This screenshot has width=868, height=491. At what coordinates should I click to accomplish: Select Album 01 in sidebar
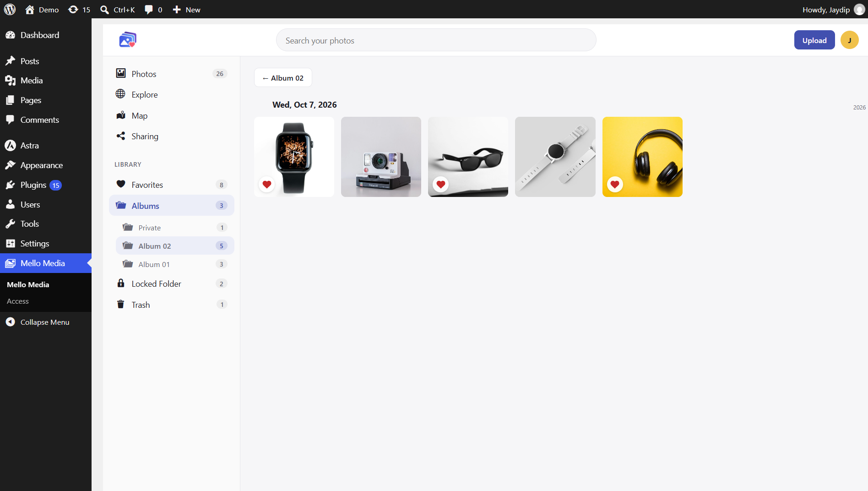click(175, 264)
